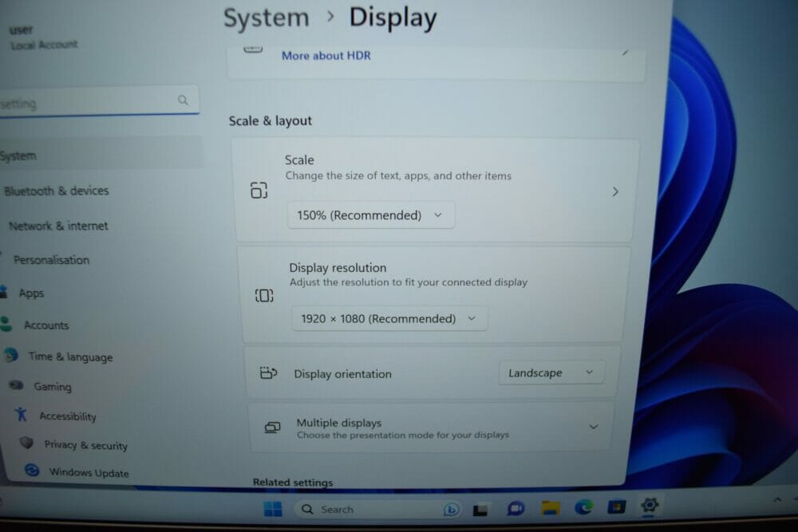798x532 pixels.
Task: Open the Display orientation Landscape dropdown
Action: click(551, 372)
